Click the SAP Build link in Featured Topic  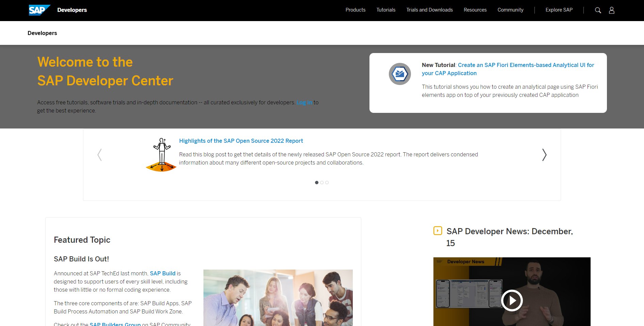163,273
